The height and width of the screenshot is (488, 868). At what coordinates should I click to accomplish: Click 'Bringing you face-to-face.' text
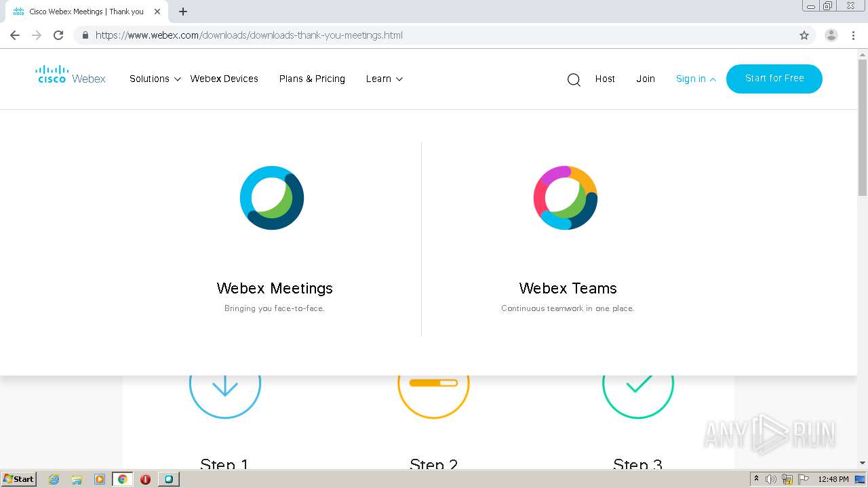point(275,308)
